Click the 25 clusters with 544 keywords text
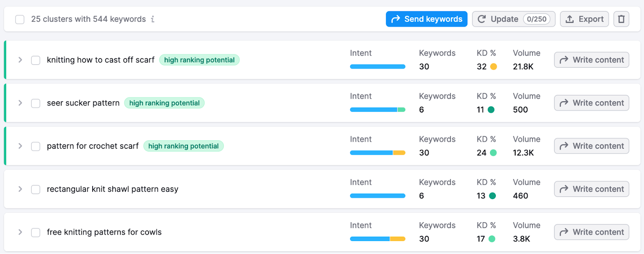Image resolution: width=644 pixels, height=254 pixels. [89, 19]
